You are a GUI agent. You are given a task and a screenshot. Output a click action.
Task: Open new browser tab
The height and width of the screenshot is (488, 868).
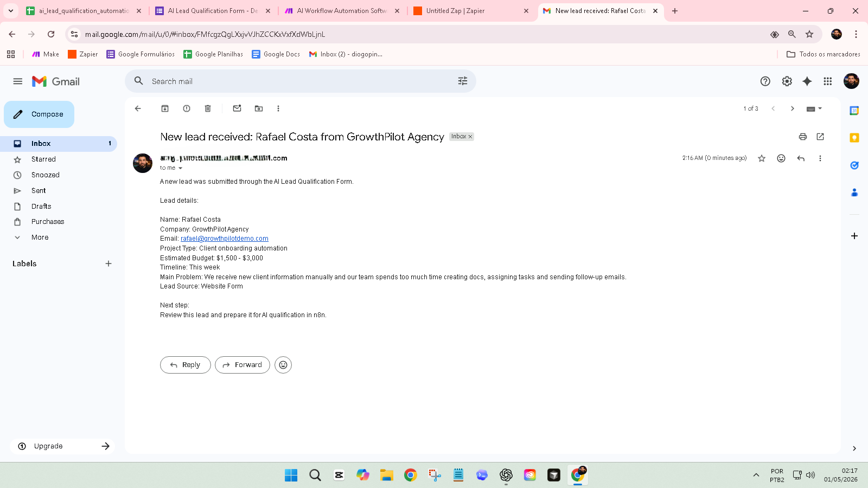click(x=675, y=11)
